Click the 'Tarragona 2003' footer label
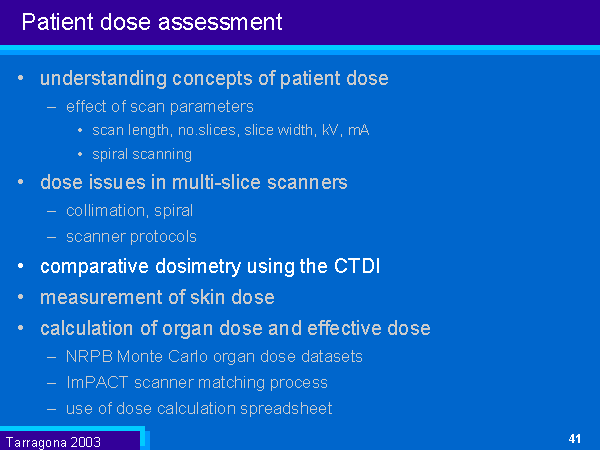Viewport: 600px width, 450px height. click(53, 441)
